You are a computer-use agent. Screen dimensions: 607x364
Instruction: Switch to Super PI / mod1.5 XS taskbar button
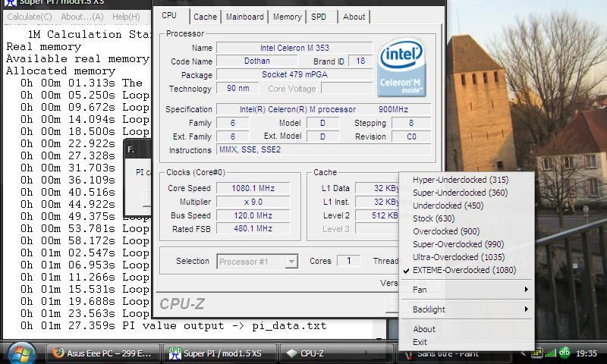219,353
